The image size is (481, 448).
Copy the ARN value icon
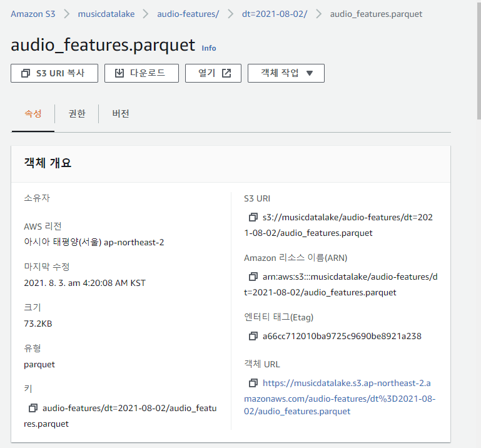(x=253, y=277)
